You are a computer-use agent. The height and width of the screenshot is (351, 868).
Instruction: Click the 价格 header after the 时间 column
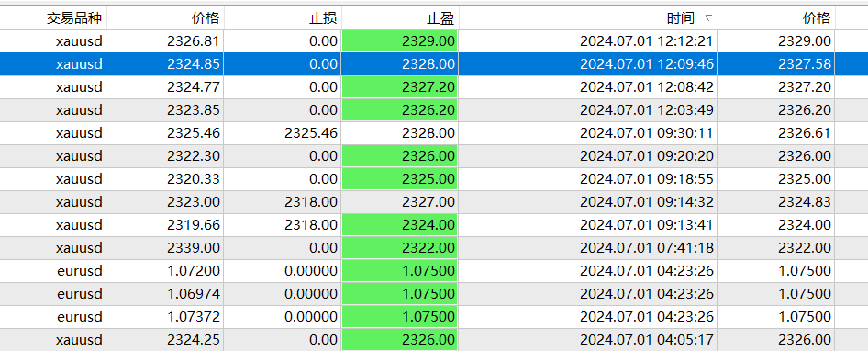coord(817,18)
